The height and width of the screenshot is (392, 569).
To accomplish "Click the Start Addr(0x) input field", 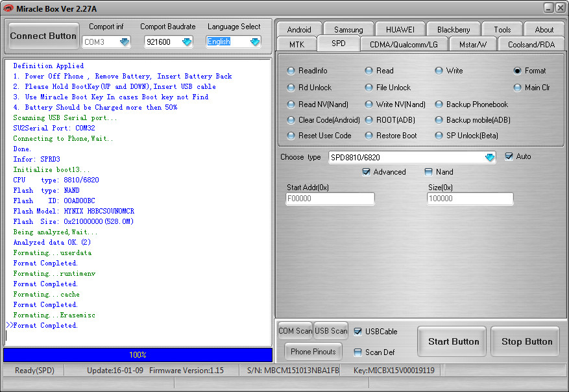I will pyautogui.click(x=330, y=199).
